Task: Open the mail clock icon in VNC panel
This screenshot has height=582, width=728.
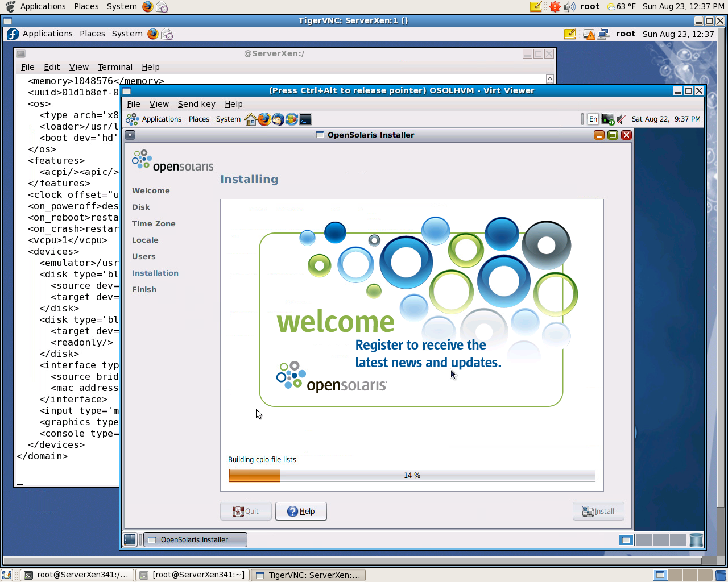Action: click(x=167, y=34)
